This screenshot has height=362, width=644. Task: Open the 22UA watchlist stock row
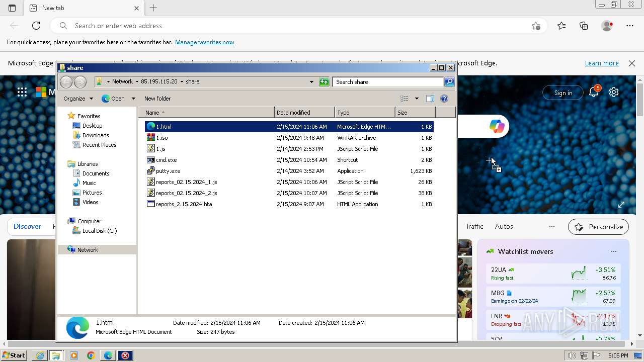click(553, 274)
